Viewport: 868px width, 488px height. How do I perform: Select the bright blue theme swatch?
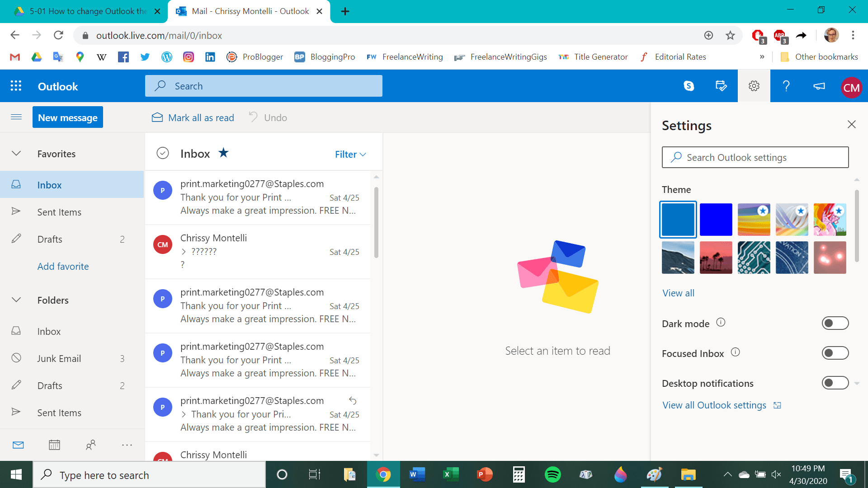coord(716,219)
